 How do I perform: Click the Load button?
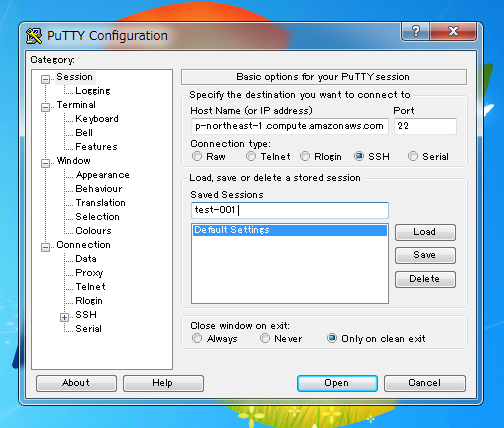(425, 232)
